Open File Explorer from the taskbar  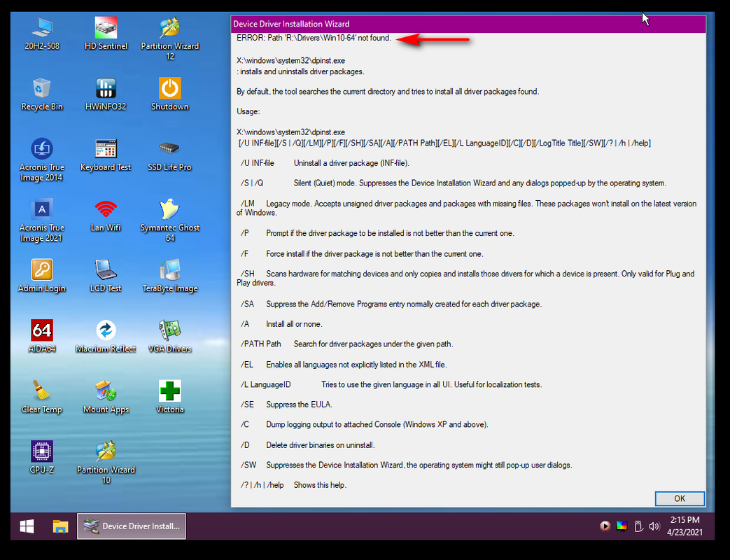point(60,526)
